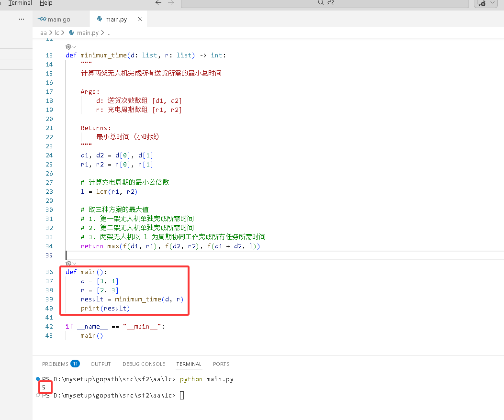Image resolution: width=504 pixels, height=420 pixels.
Task: Click the blue command decoration dot in terminal
Action: (38, 379)
